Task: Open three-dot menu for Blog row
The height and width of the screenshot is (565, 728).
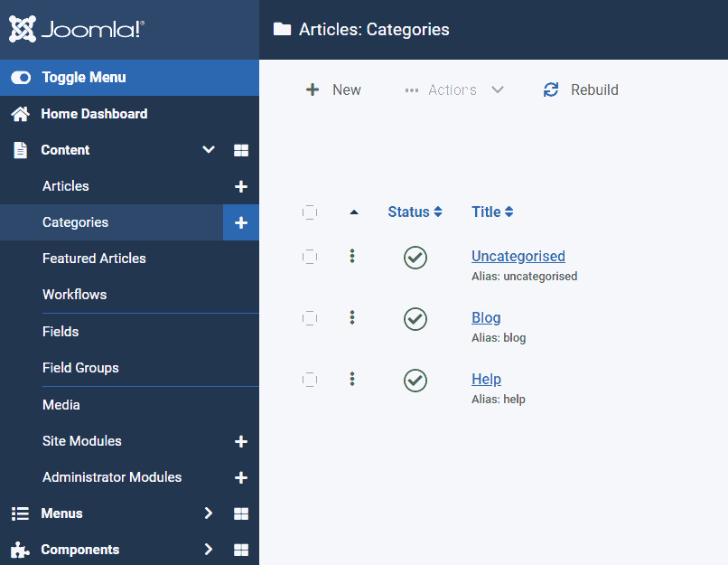Action: coord(352,318)
